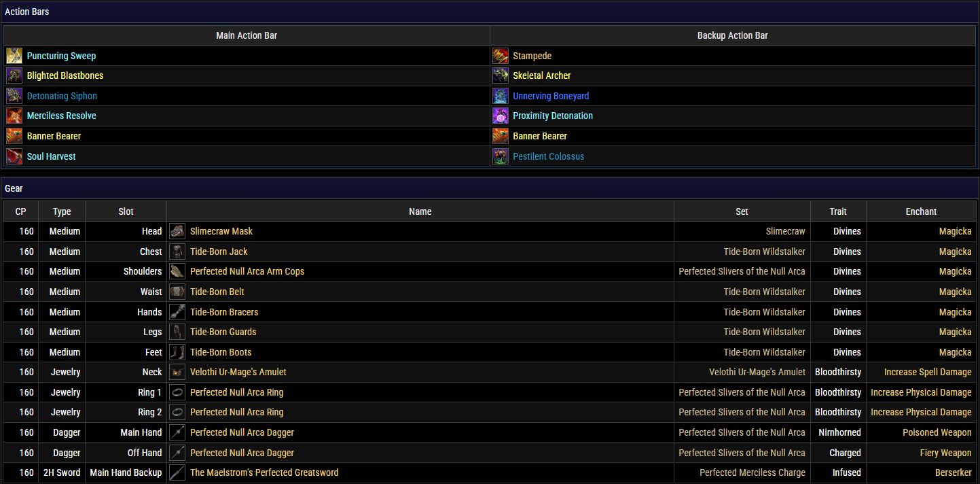Click the Proximity Detonation skill icon
This screenshot has width=980, height=484.
(501, 116)
